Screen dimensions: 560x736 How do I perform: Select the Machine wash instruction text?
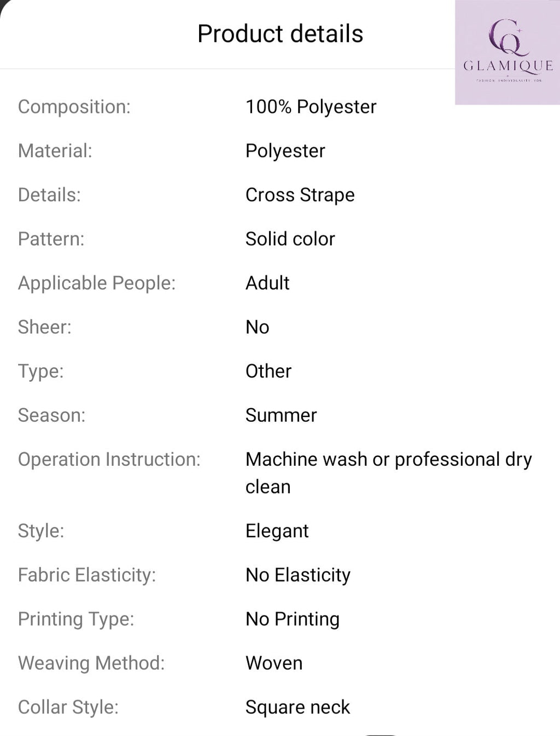tap(389, 473)
